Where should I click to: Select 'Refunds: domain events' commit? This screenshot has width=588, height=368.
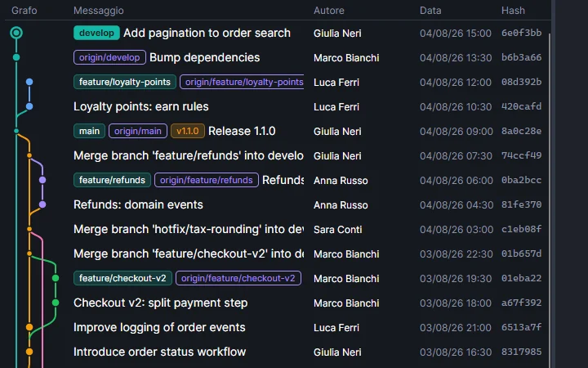coord(138,204)
